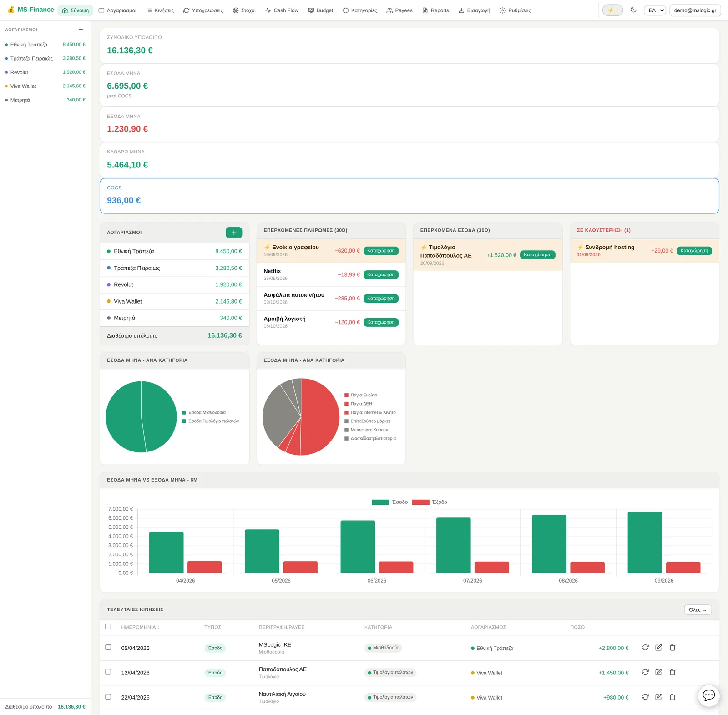Open Viva Wallet row in accounts panel
The image size is (728, 715).
pos(174,301)
